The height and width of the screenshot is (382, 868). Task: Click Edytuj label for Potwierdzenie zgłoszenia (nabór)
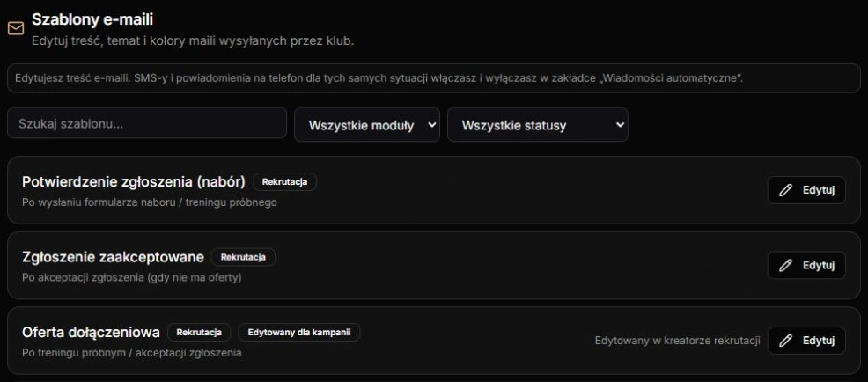(x=818, y=190)
